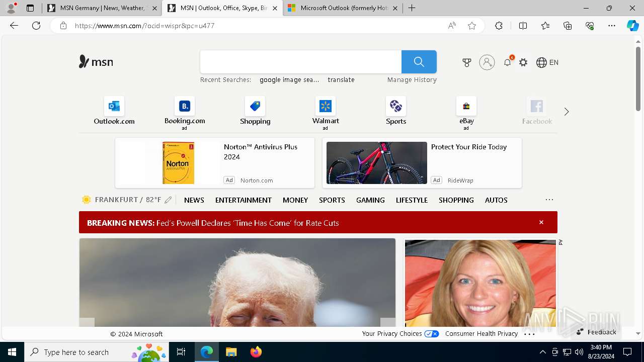Click the search magnifier button
The height and width of the screenshot is (362, 644).
(419, 62)
